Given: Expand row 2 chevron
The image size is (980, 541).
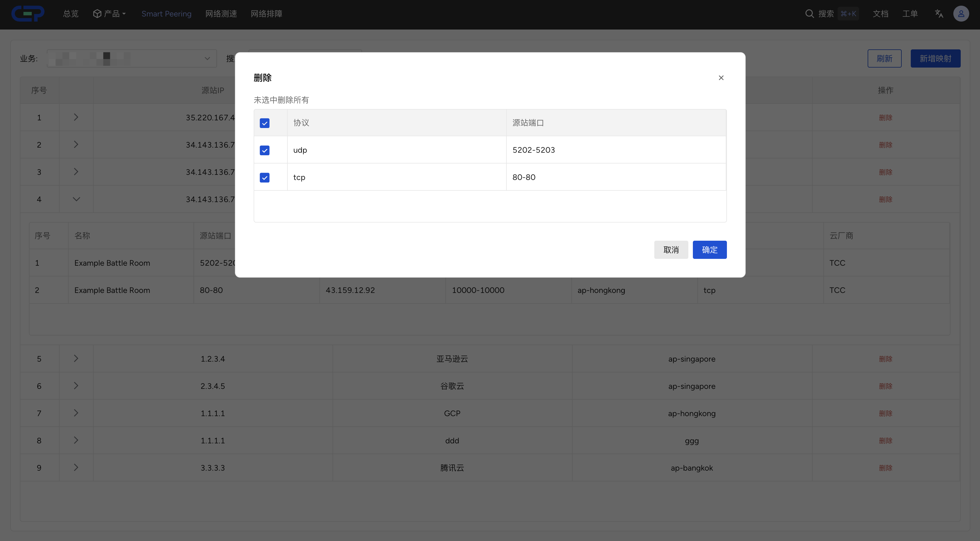Looking at the screenshot, I should point(76,144).
